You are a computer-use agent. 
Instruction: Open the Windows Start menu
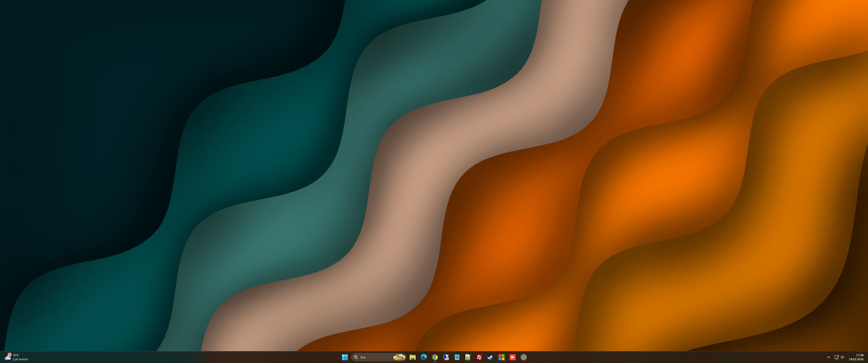pos(345,357)
